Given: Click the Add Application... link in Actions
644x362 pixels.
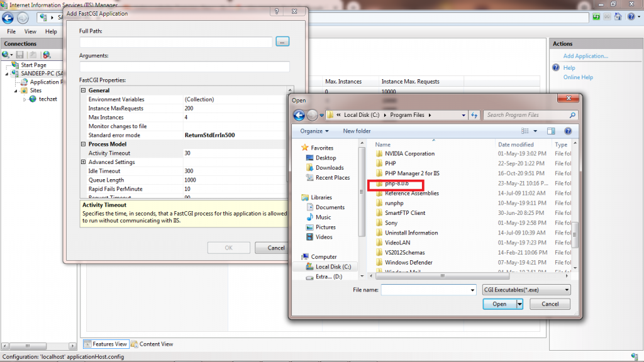Looking at the screenshot, I should (x=586, y=56).
